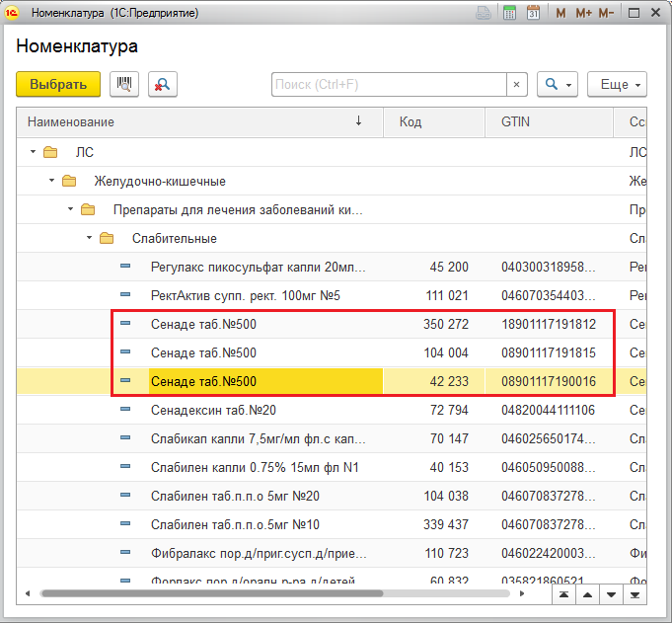Select the Сенадексин таб.№20 row
This screenshot has width=672, height=624.
213,410
